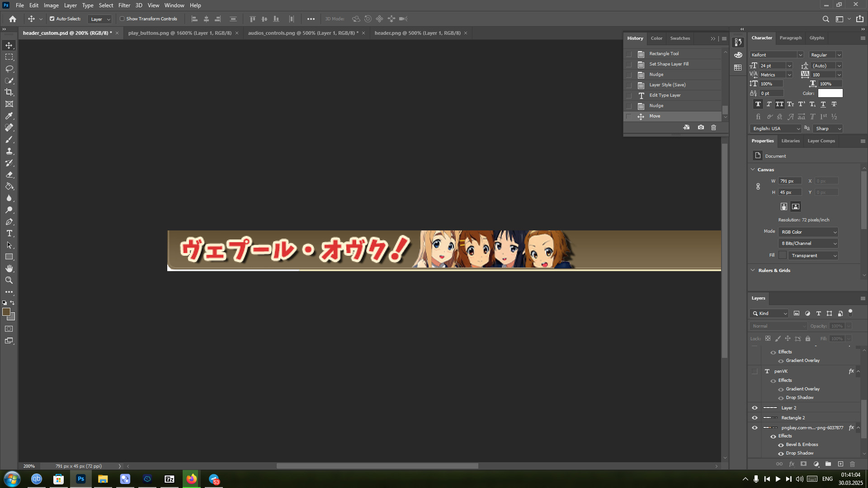
Task: Hide the Layer 2 layer
Action: point(755,408)
